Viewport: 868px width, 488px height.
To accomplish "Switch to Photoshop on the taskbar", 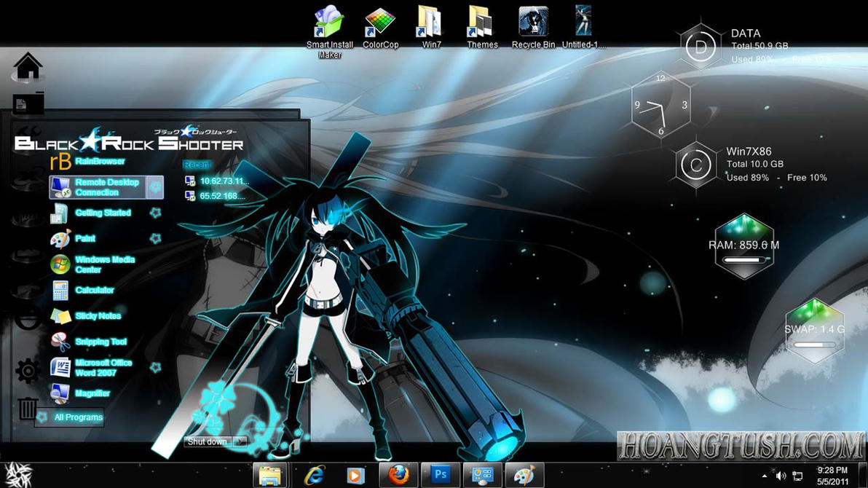I will point(440,476).
